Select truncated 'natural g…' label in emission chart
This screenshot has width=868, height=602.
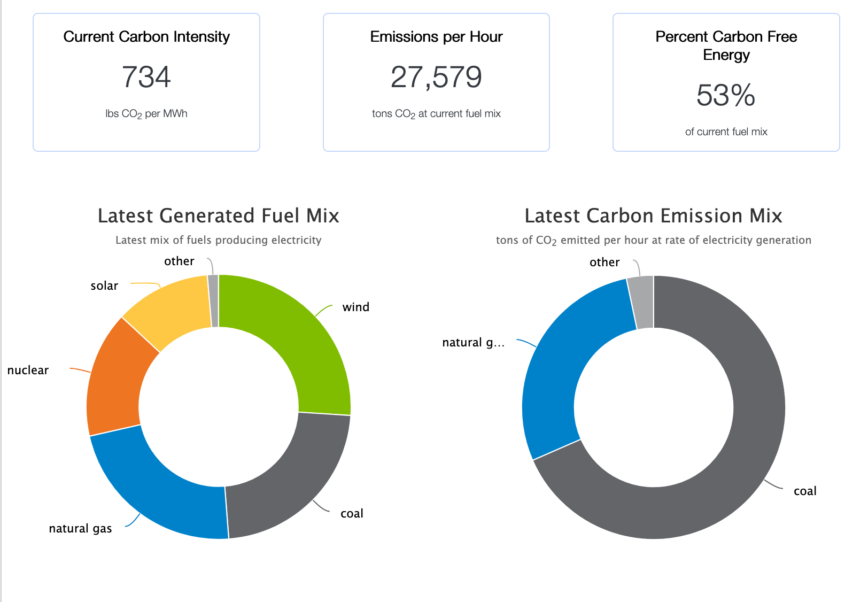[473, 342]
